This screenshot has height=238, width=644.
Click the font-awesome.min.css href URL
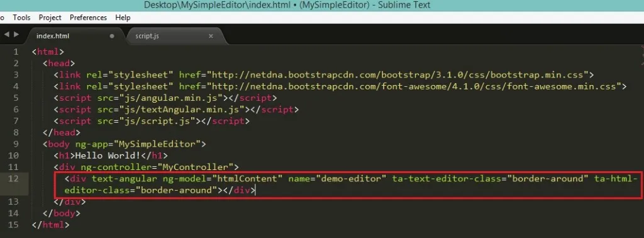[414, 87]
